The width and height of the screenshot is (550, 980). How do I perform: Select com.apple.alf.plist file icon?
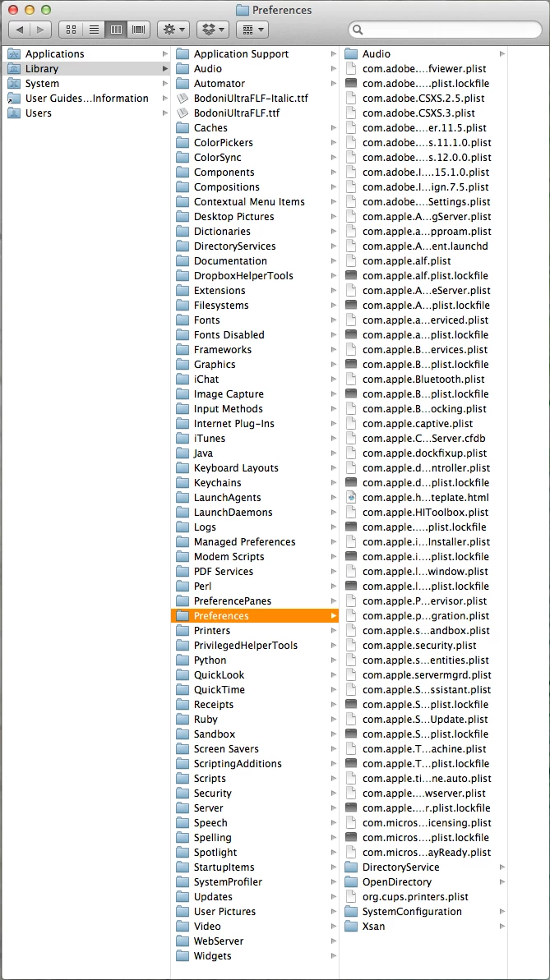click(351, 260)
